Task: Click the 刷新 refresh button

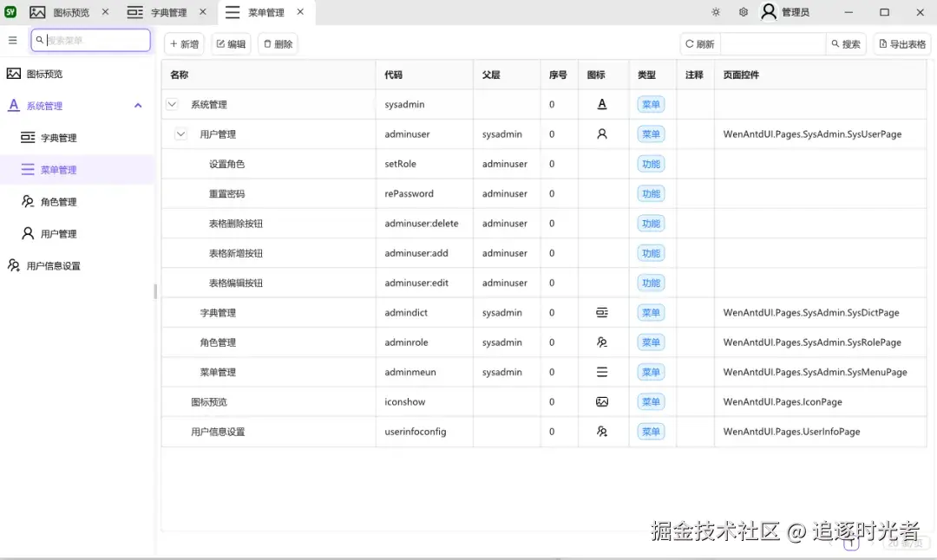Action: [700, 43]
